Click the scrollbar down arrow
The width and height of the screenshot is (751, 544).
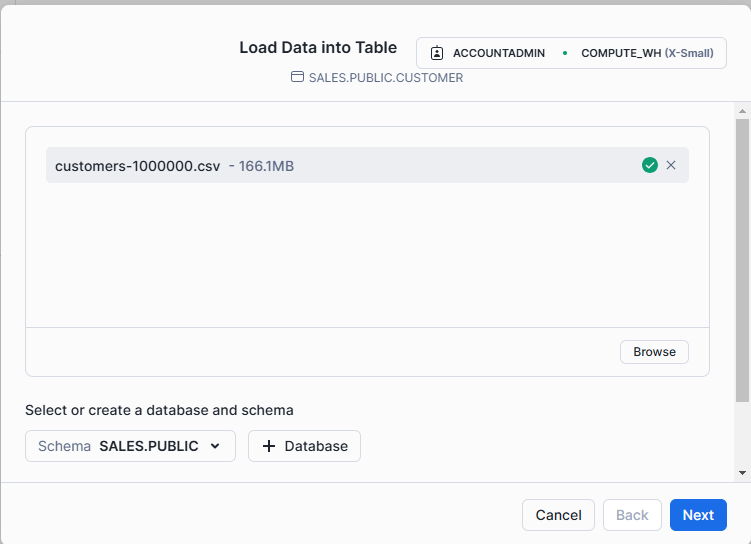tap(742, 472)
